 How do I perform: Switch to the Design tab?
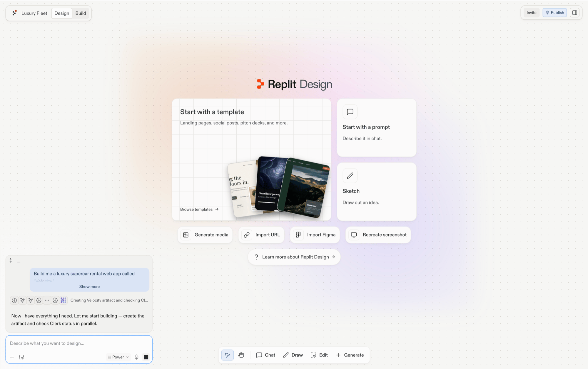click(x=62, y=13)
